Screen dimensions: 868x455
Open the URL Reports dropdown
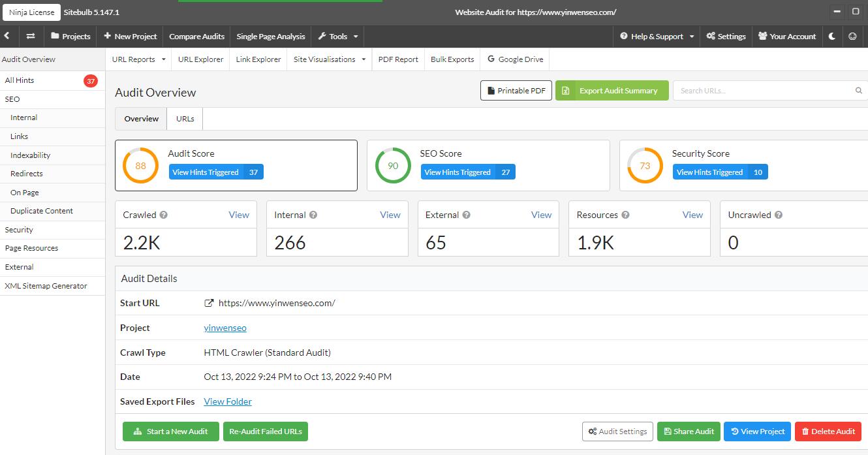point(138,59)
